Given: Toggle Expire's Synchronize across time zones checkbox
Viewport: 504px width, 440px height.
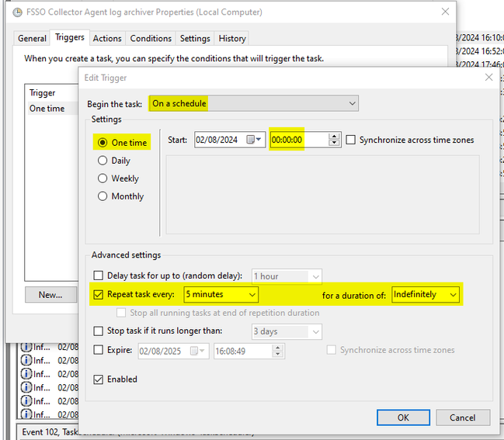Looking at the screenshot, I should point(332,350).
